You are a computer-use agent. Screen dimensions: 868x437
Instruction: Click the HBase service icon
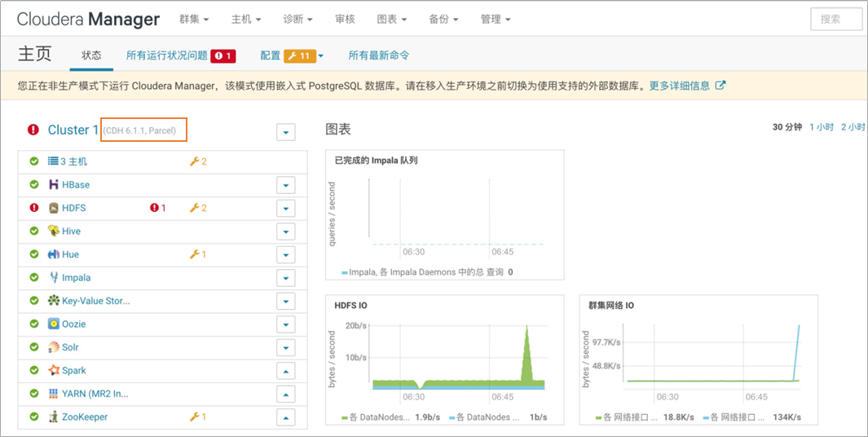[54, 184]
